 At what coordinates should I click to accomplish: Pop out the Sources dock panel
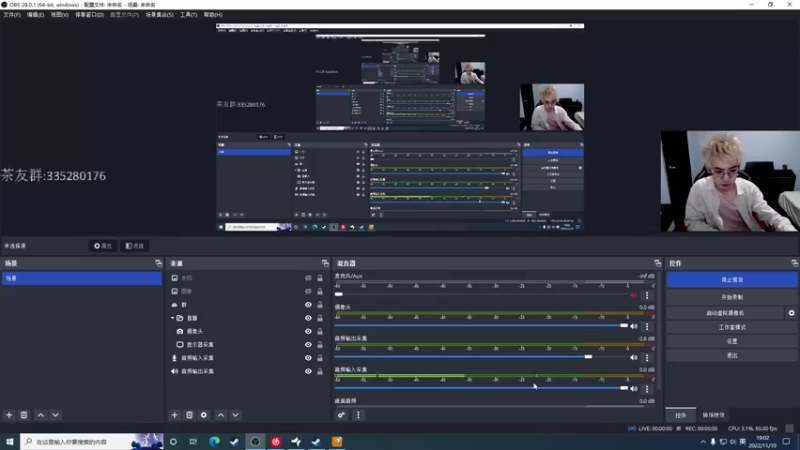[x=325, y=263]
